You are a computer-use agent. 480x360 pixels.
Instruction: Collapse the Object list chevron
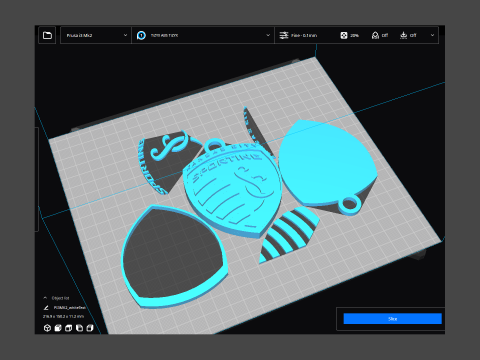point(45,298)
